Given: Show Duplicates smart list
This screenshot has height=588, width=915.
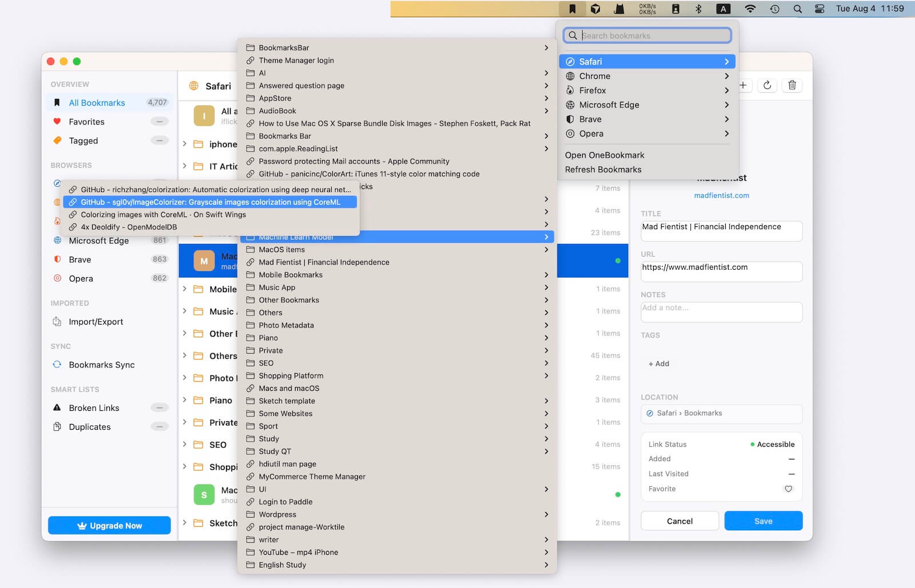Looking at the screenshot, I should (x=109, y=427).
